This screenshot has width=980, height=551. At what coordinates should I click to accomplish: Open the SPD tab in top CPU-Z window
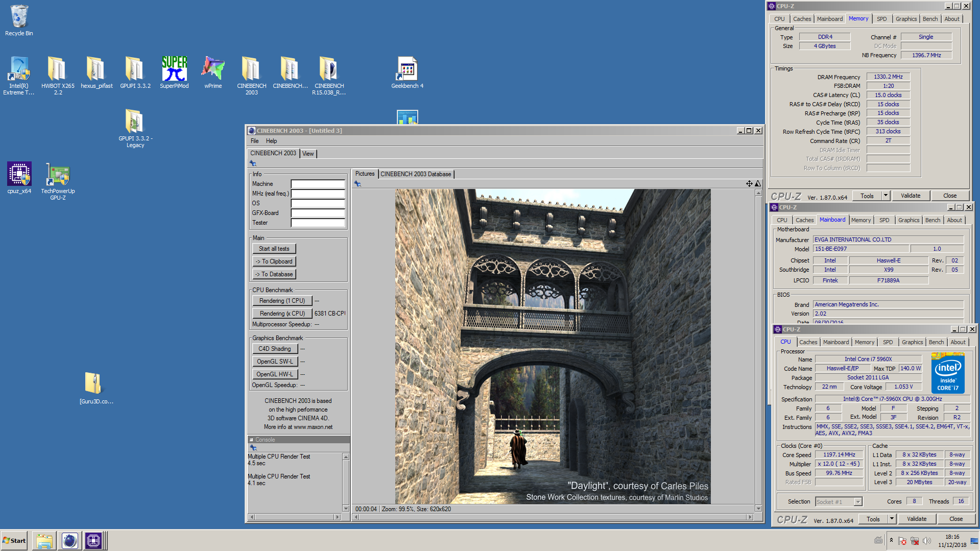coord(881,19)
